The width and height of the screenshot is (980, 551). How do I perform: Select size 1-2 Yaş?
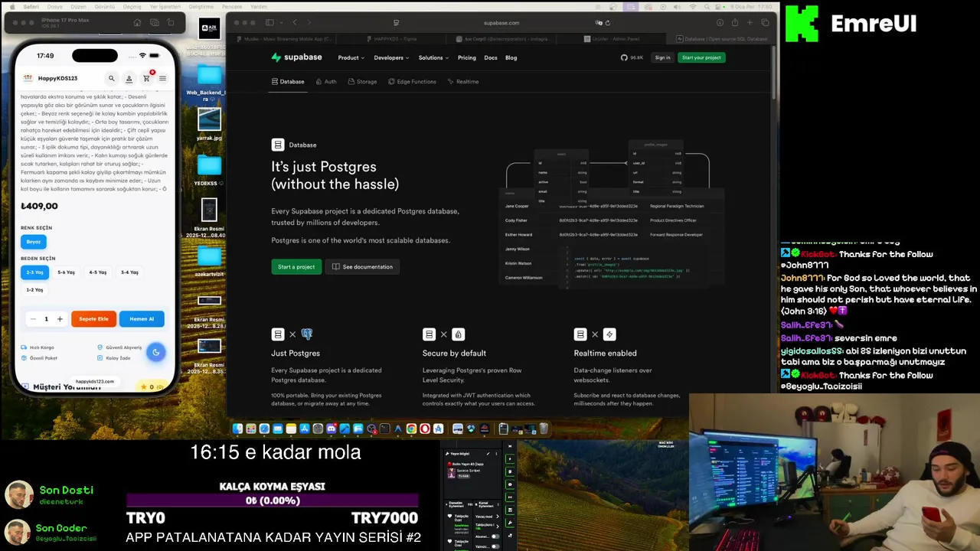(x=34, y=290)
